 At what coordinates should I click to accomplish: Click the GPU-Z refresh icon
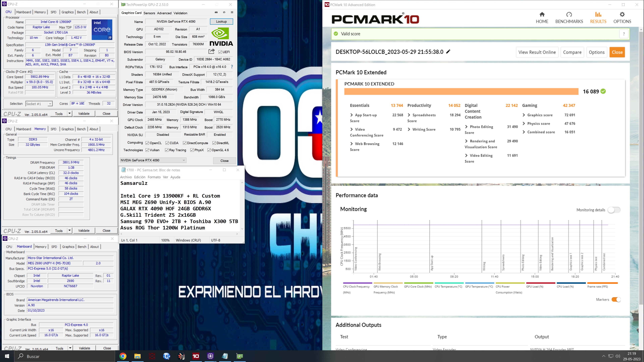coord(224,12)
